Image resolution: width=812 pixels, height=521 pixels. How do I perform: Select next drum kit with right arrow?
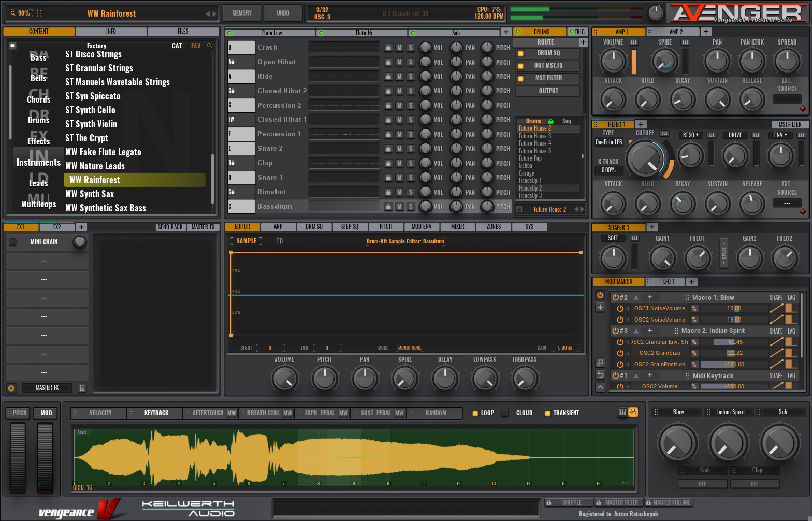582,209
